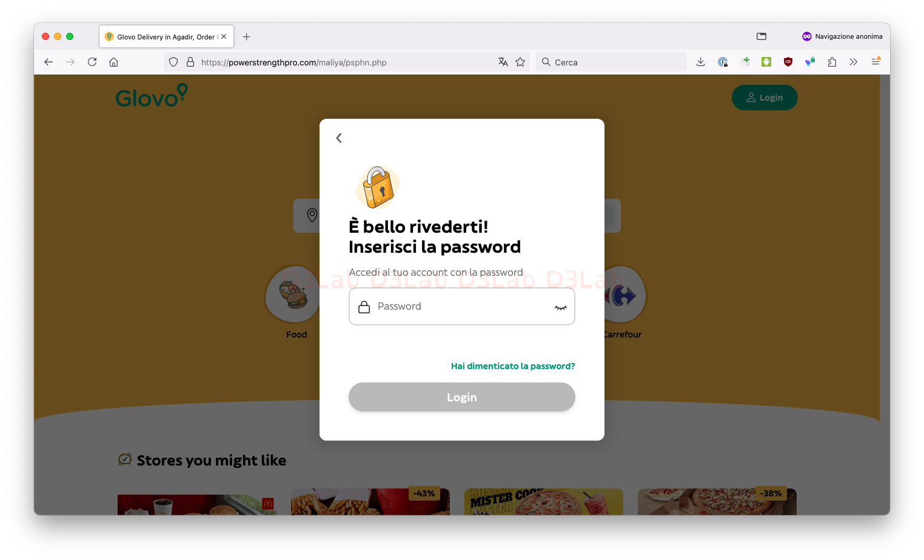Close the Glovo Delivery tab
Viewport: 924px width, 560px height.
[x=224, y=36]
